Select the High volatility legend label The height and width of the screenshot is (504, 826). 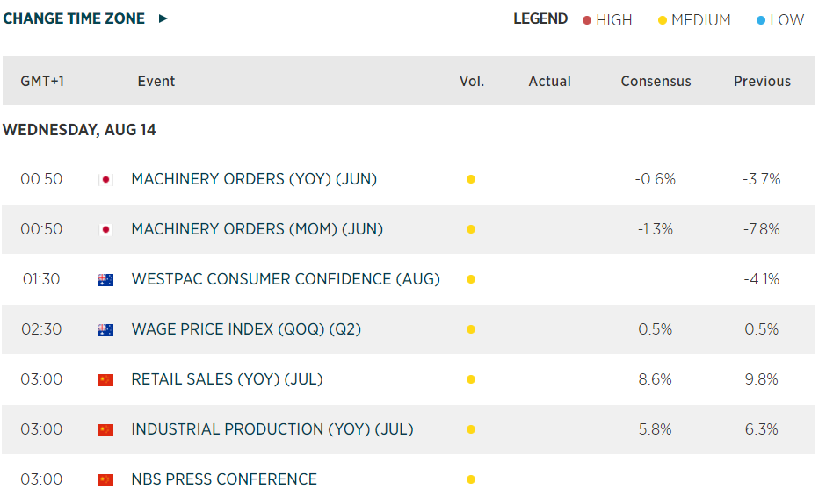[613, 20]
